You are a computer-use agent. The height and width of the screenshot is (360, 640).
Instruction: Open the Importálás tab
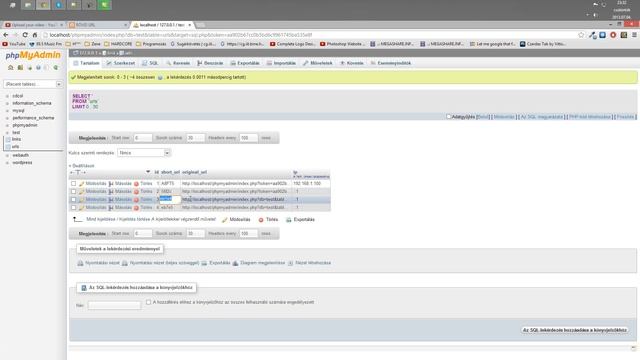281,63
